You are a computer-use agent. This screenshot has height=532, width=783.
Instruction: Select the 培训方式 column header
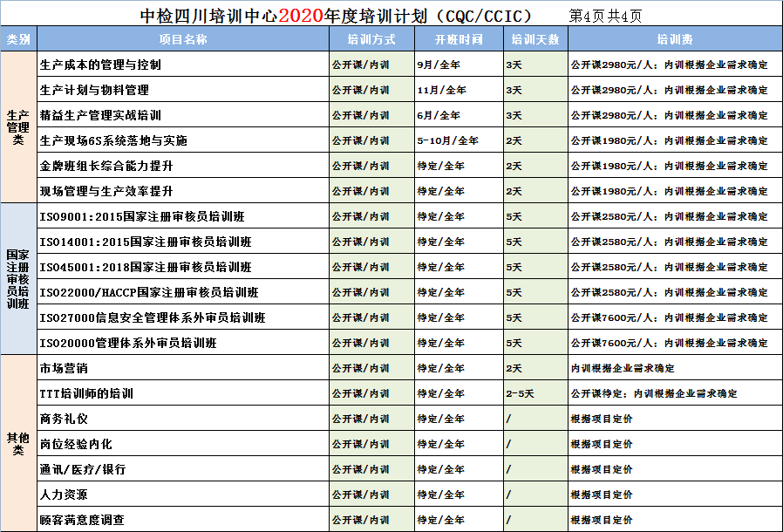(x=371, y=39)
